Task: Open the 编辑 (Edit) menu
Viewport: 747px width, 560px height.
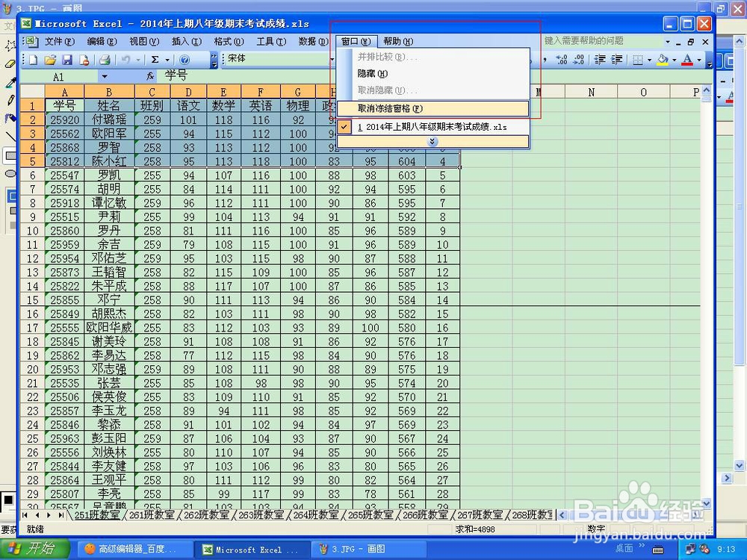Action: pyautogui.click(x=102, y=41)
